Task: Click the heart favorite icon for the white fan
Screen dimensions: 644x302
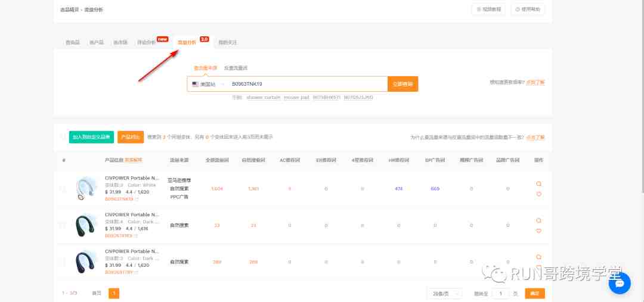Action: 538,194
